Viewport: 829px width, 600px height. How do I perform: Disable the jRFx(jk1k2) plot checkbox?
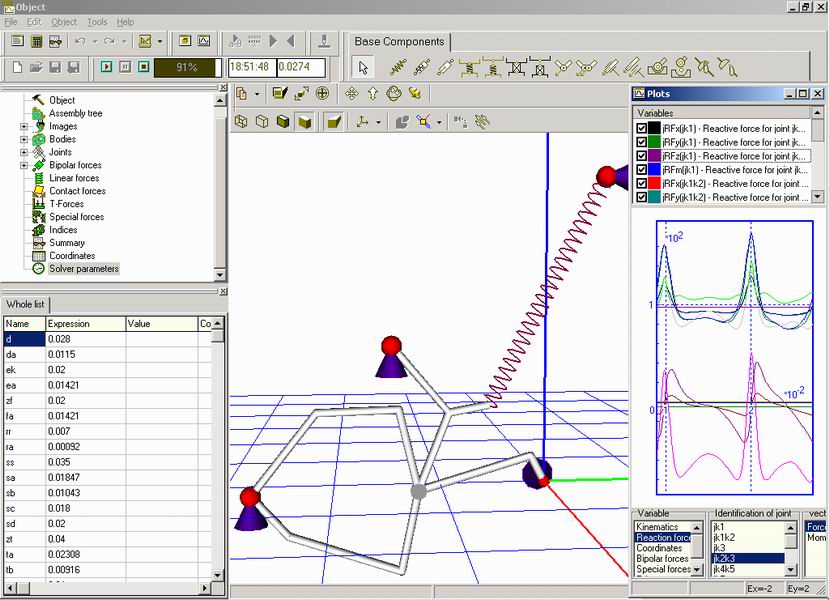tap(641, 184)
